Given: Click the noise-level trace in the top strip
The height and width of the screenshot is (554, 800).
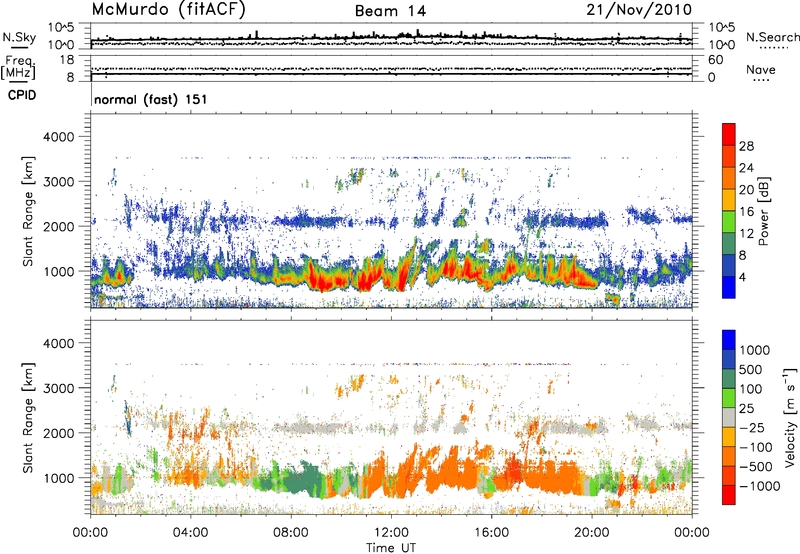Looking at the screenshot, I should 391,38.
